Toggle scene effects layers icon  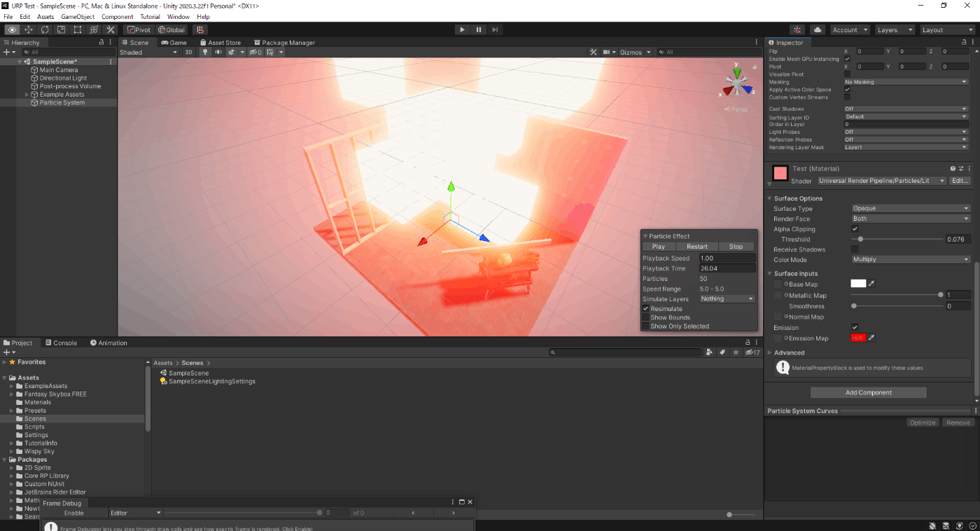(232, 53)
